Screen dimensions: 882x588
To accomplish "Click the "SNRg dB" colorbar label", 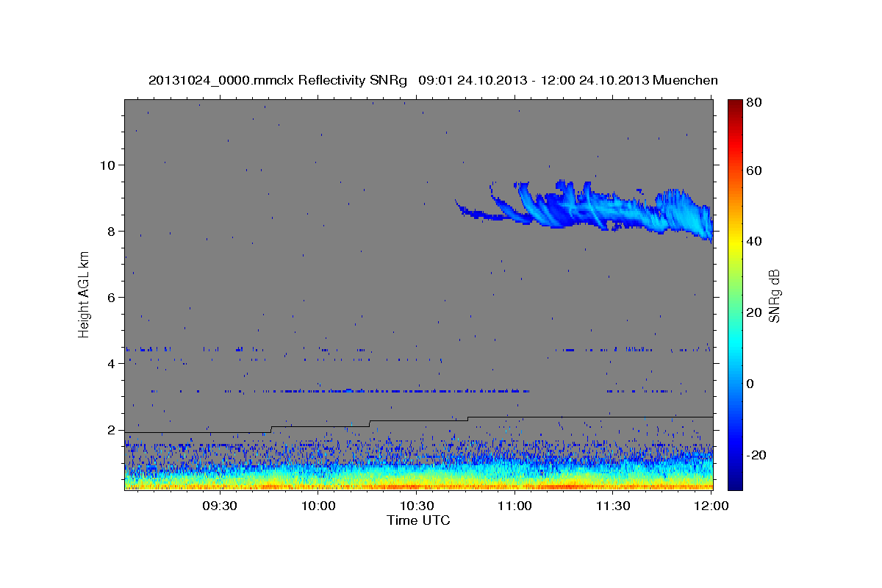I will point(774,296).
